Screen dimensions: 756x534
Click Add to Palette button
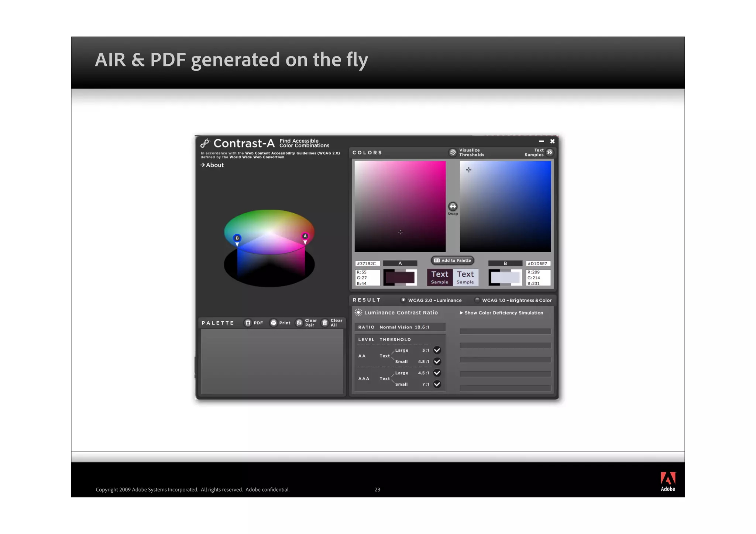click(453, 261)
